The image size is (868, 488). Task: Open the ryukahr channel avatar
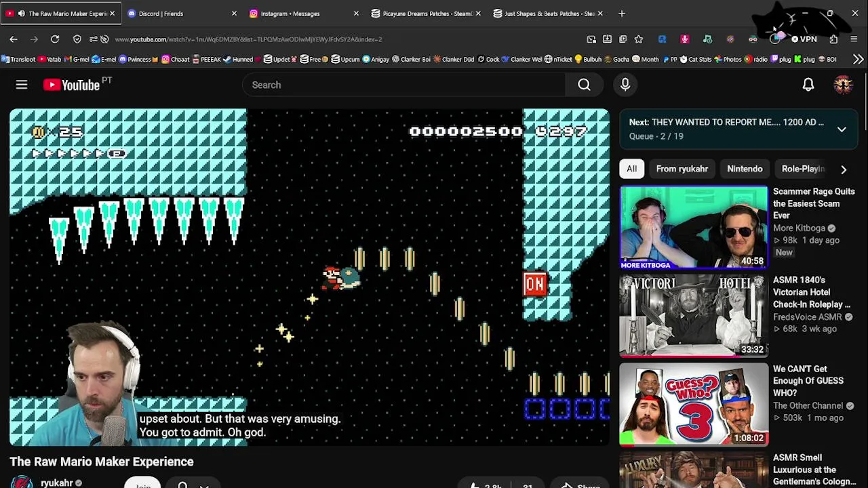[x=22, y=483]
